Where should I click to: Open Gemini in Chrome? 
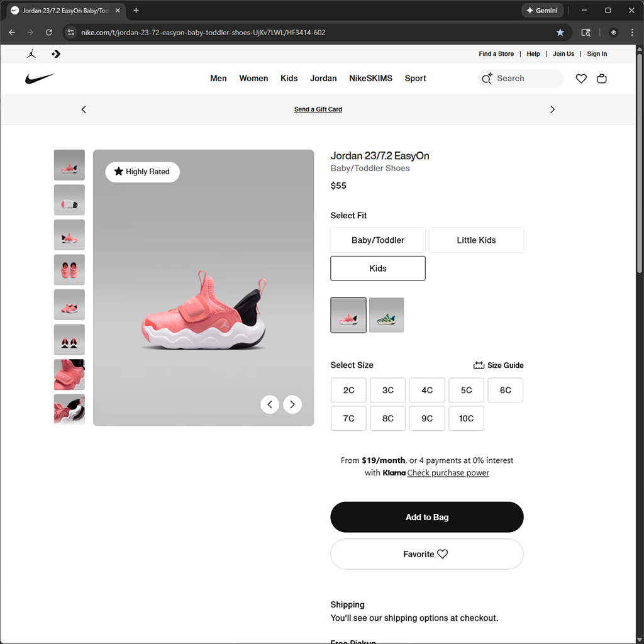pos(542,11)
